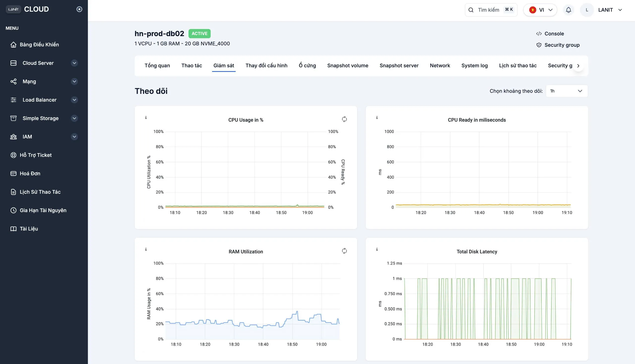The height and width of the screenshot is (364, 635).
Task: Open the Snapshot volume tab
Action: (348, 65)
